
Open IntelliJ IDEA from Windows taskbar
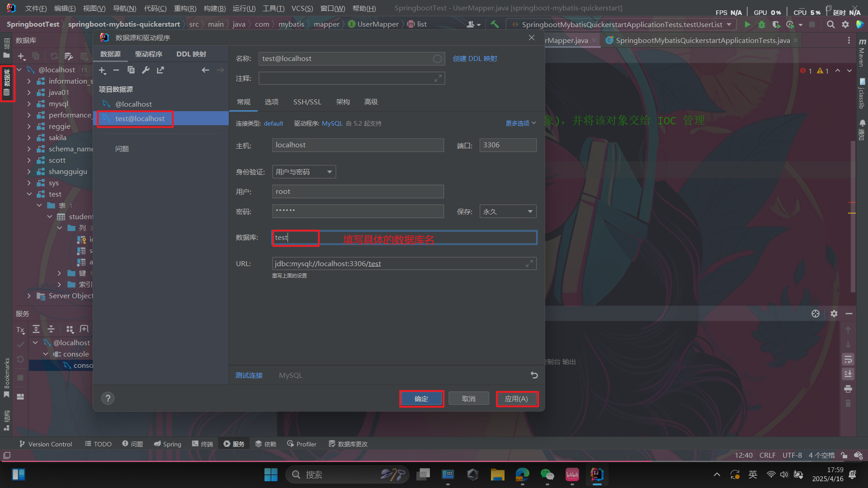(597, 474)
